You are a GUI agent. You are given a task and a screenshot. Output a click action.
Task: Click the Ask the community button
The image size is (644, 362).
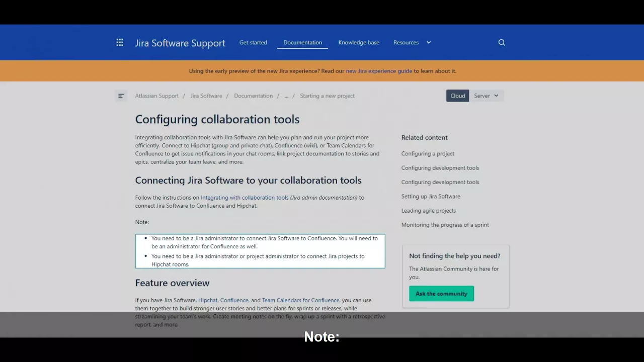pos(441,294)
